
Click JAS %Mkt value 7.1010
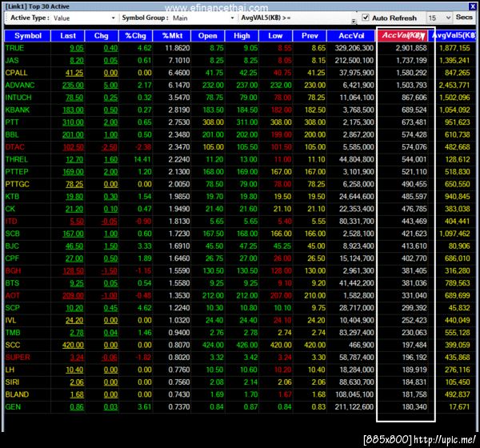click(179, 61)
